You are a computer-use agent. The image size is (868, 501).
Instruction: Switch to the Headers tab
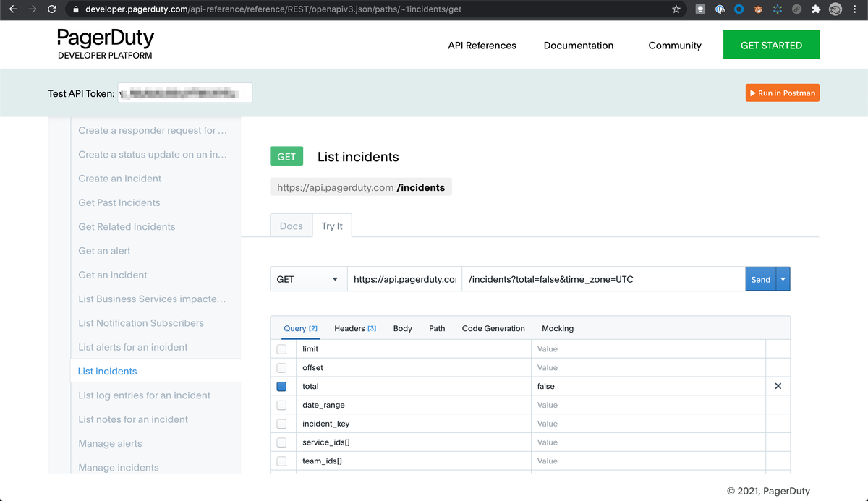point(355,328)
